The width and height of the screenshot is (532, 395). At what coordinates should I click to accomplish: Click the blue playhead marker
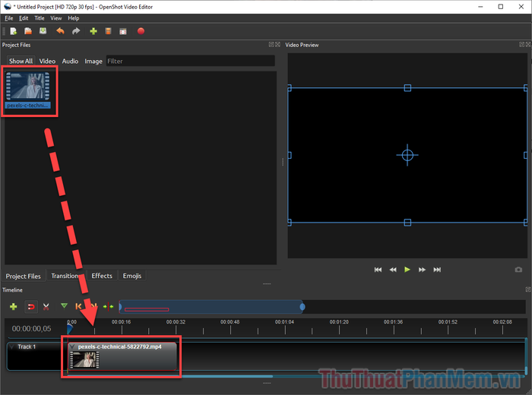(x=69, y=328)
